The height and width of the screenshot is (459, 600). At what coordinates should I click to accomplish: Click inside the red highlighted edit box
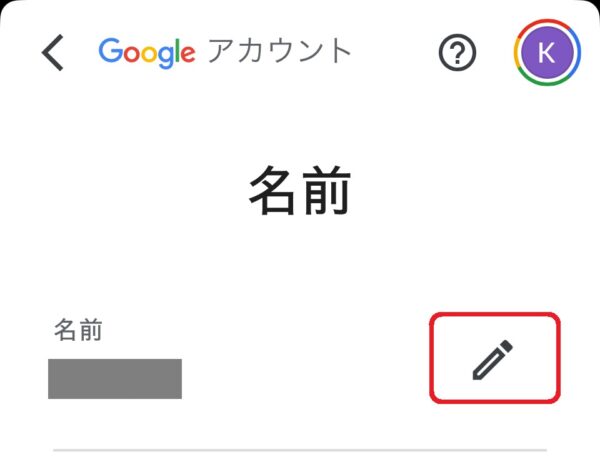click(495, 358)
